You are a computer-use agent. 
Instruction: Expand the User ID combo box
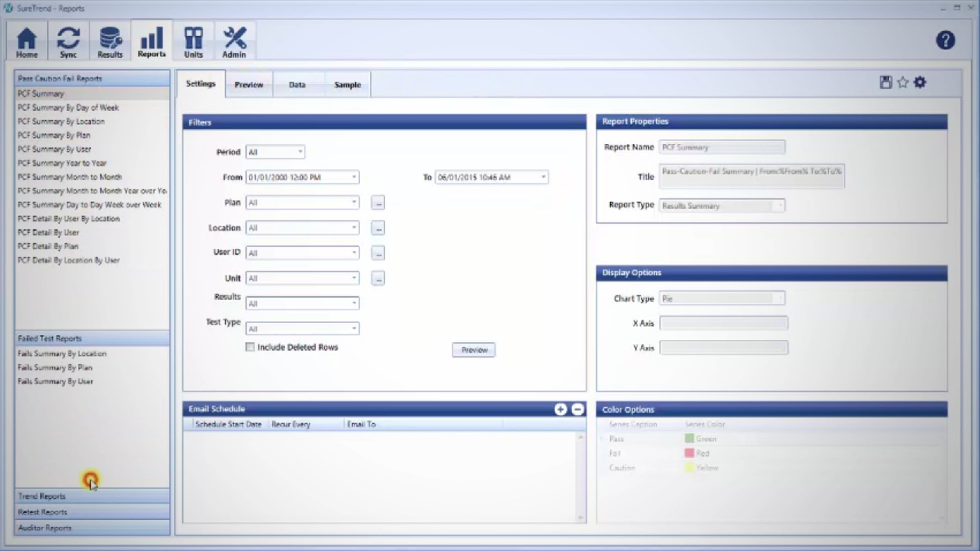coord(302,253)
